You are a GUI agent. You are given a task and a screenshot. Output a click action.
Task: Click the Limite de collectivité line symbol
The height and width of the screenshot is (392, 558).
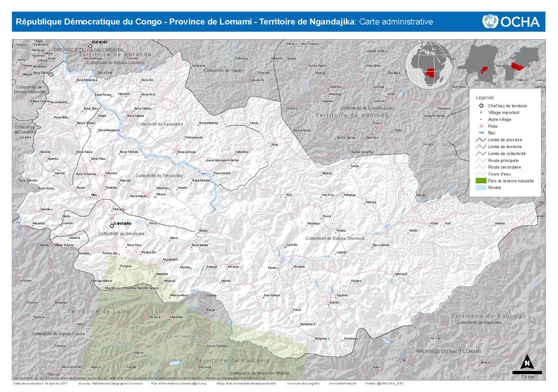click(x=481, y=153)
